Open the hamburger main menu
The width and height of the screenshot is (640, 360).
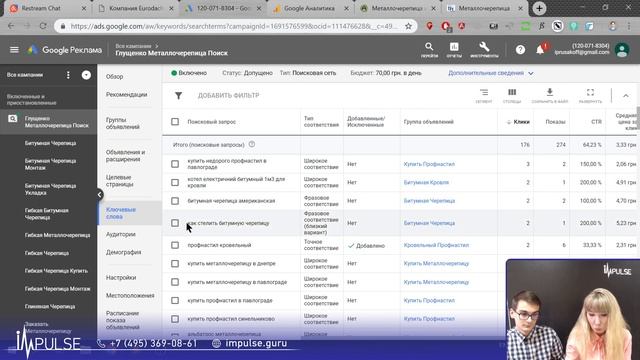(x=14, y=50)
